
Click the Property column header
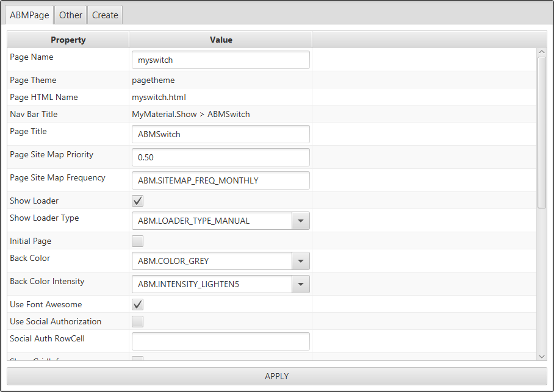click(x=68, y=40)
